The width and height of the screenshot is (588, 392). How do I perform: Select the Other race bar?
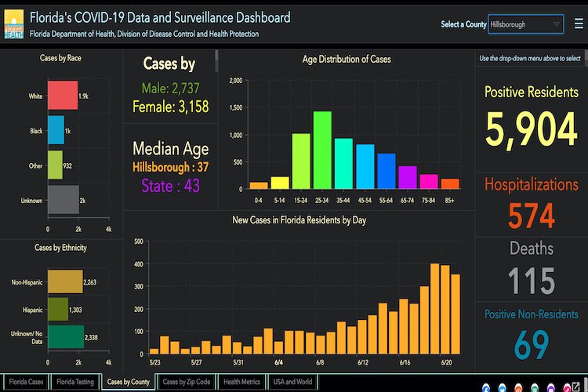point(55,165)
